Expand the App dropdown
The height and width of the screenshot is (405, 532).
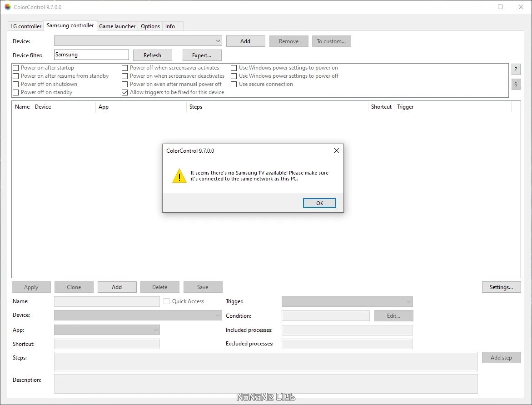107,330
